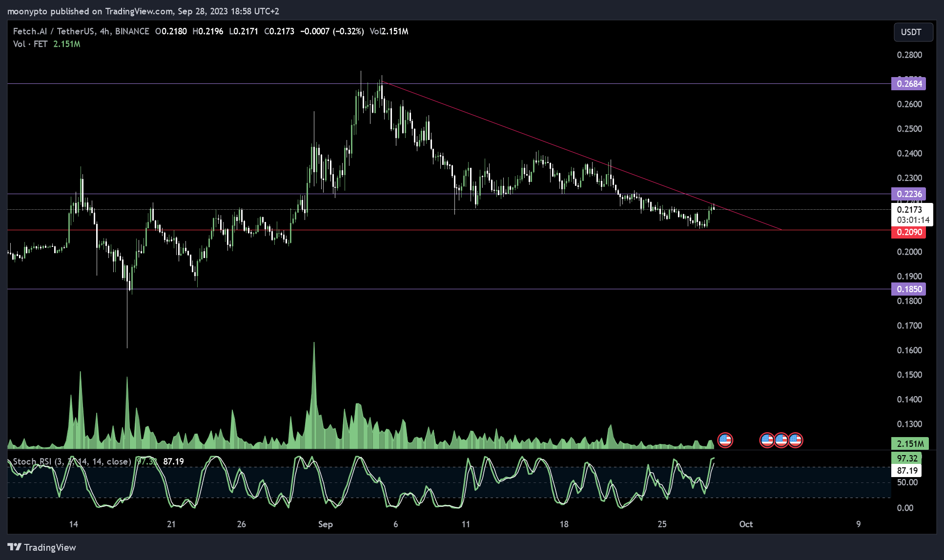944x560 pixels.
Task: Click the Stoch RSI indicator legend title
Action: [72, 461]
